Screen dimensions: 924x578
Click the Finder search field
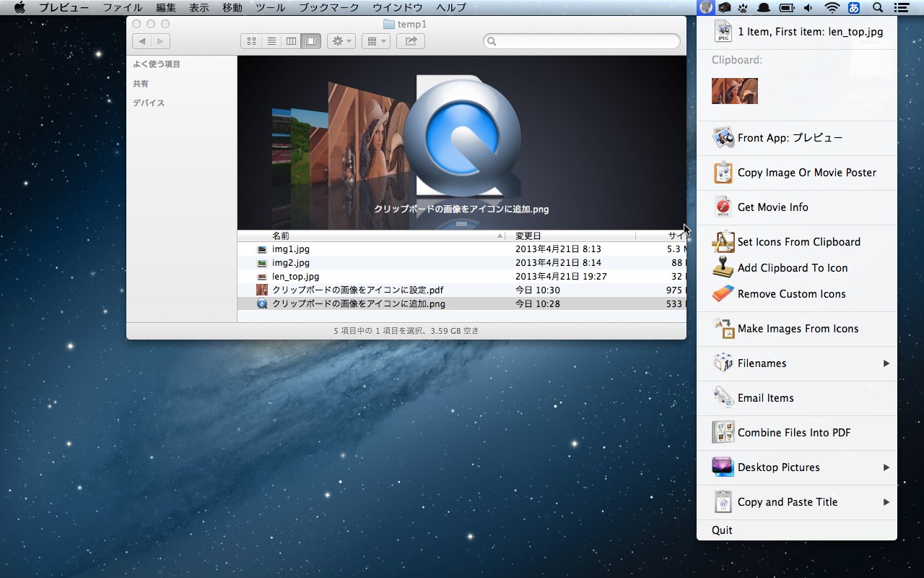click(582, 41)
